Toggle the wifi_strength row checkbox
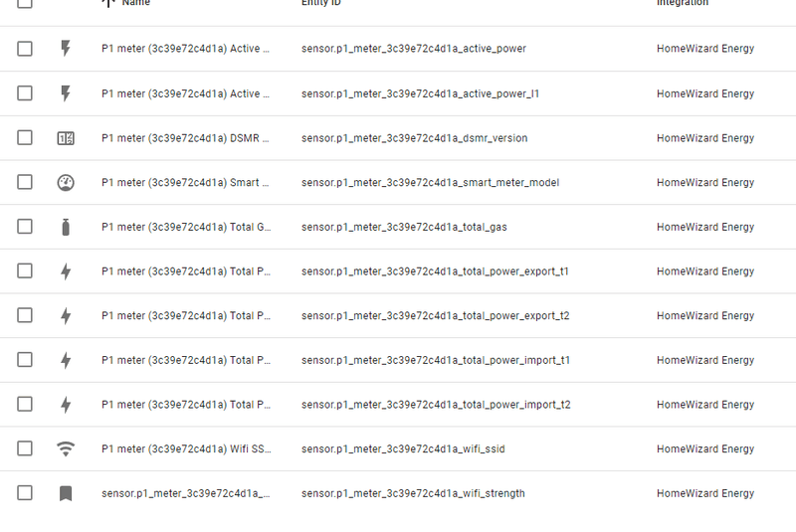 (x=25, y=493)
